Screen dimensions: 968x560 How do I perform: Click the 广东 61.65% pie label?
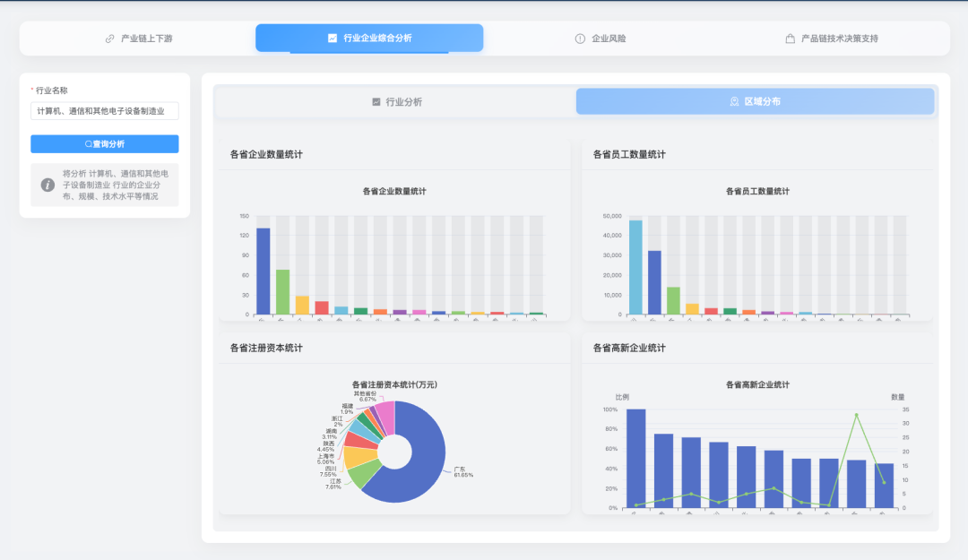[x=463, y=472]
